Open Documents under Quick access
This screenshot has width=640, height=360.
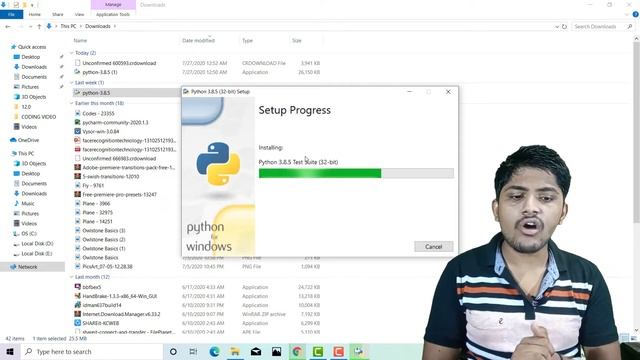(x=34, y=77)
